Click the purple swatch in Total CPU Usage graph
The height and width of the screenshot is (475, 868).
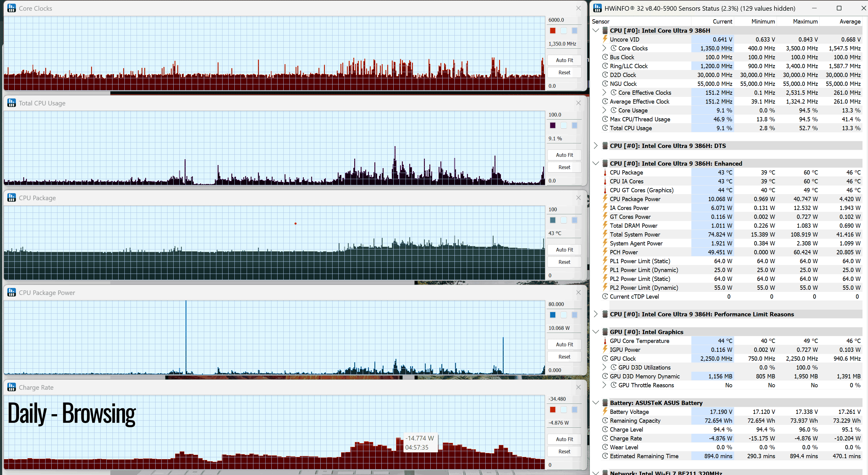(553, 125)
